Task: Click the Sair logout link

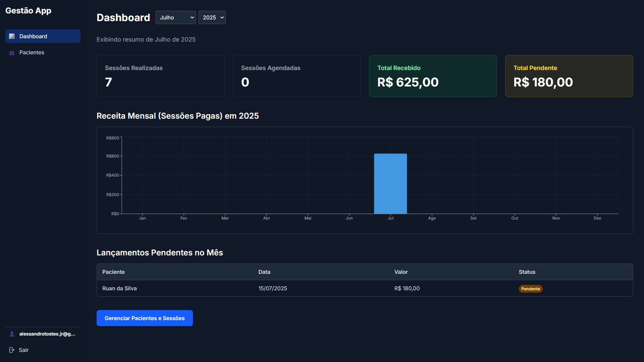Action: 23,350
